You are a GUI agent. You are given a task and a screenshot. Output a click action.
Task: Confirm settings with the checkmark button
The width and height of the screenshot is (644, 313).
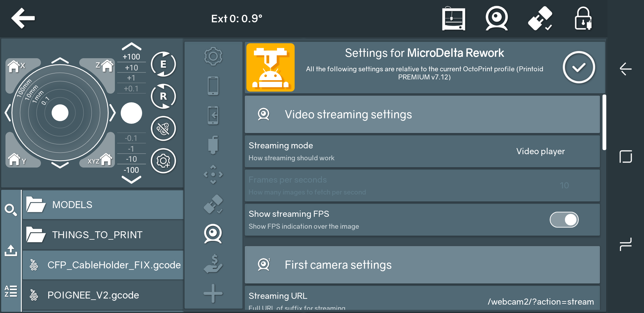coord(579,68)
